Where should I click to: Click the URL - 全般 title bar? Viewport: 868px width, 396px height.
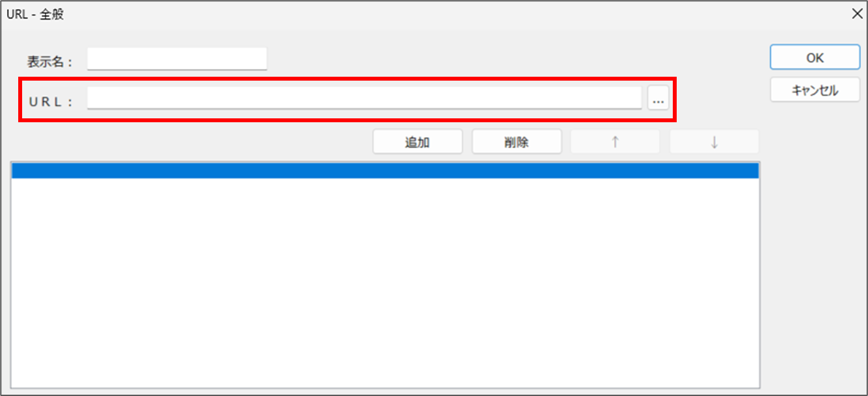pos(423,14)
